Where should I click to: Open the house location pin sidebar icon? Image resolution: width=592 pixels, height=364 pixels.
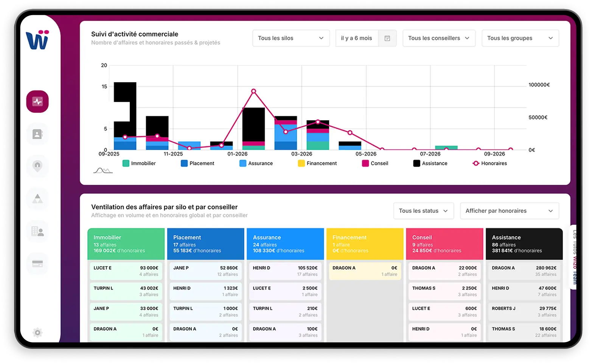pos(37,166)
